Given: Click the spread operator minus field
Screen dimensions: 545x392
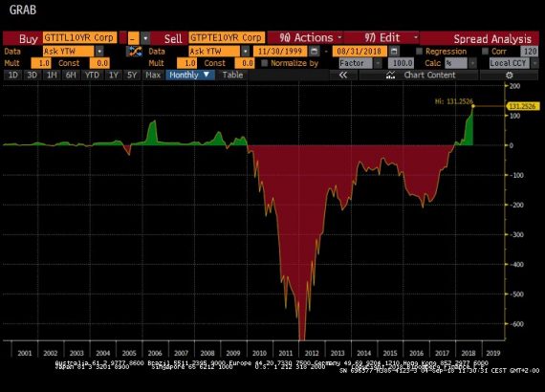Looking at the screenshot, I should coord(133,38).
